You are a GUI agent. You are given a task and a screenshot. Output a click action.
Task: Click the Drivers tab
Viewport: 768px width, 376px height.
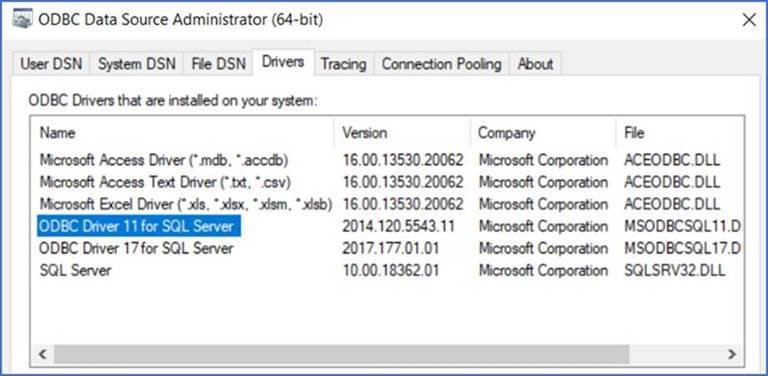coord(283,62)
